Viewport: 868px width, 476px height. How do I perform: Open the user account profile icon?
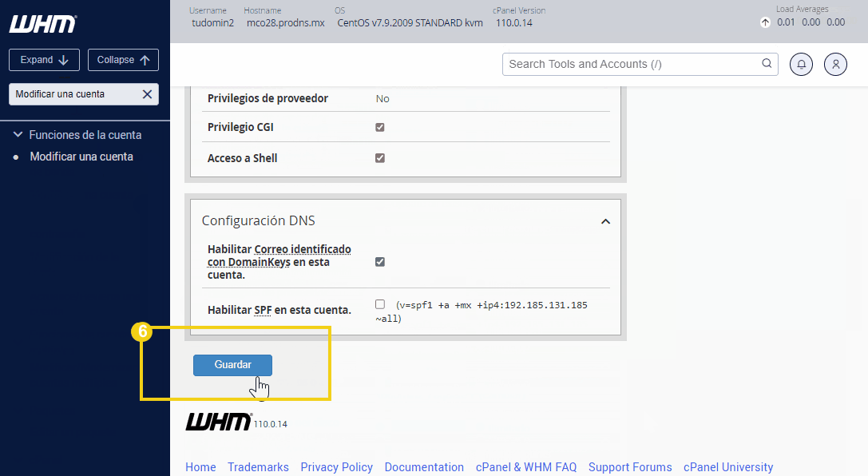[835, 64]
